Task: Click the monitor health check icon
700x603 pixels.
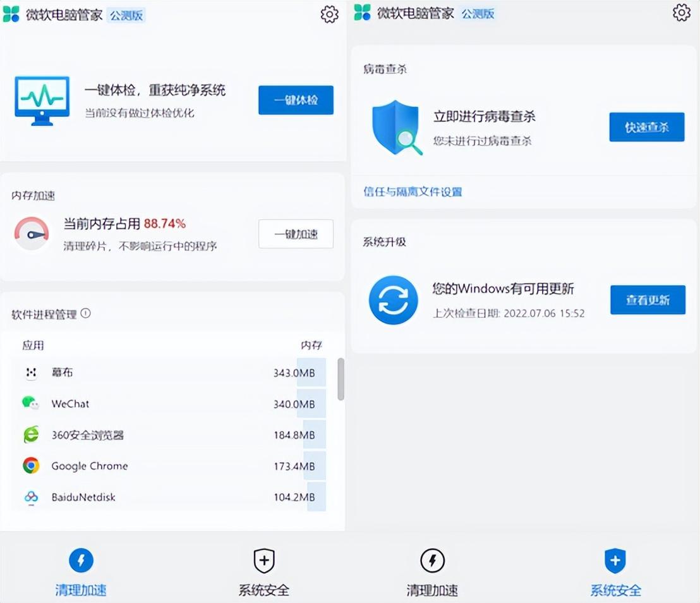Action: tap(42, 101)
